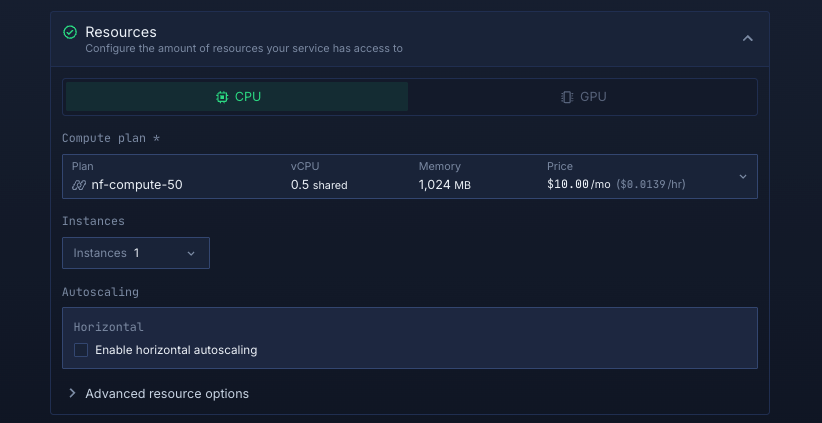The height and width of the screenshot is (423, 822).
Task: Click the Resources section heading
Action: coord(121,32)
